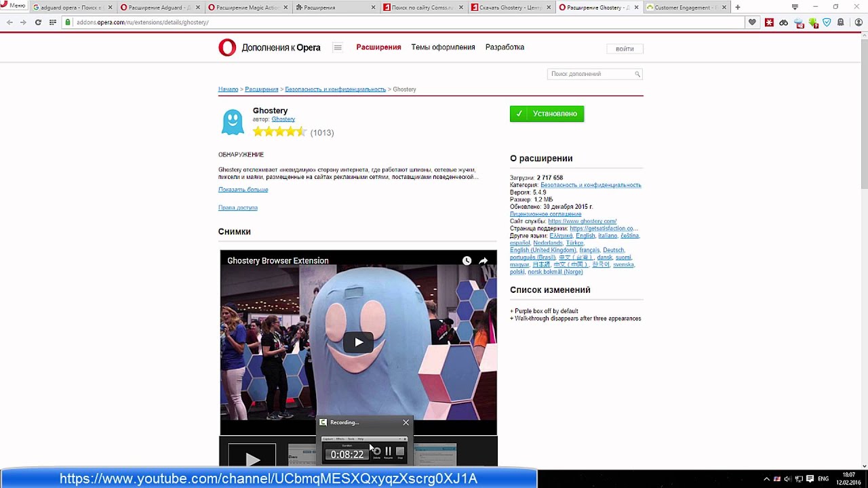Click the Opera addons logo

pyautogui.click(x=269, y=47)
